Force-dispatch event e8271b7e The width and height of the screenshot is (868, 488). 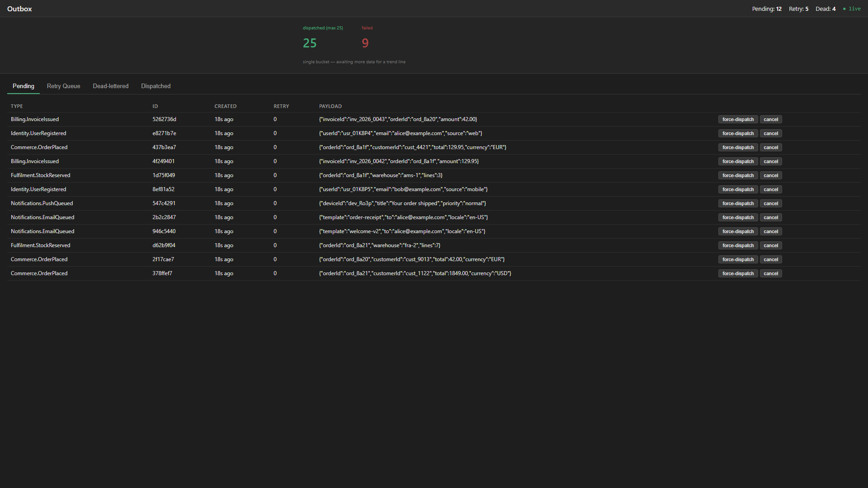point(738,133)
